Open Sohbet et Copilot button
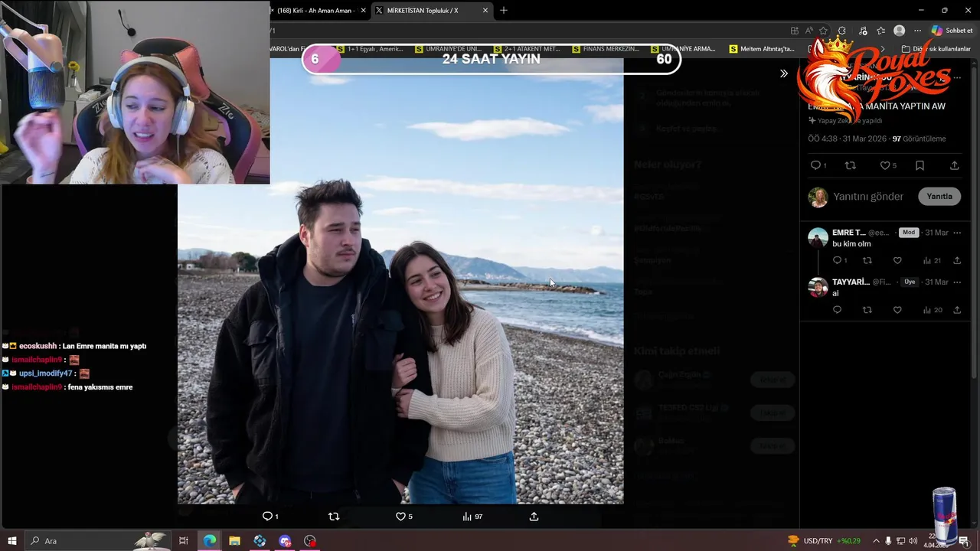 point(952,31)
